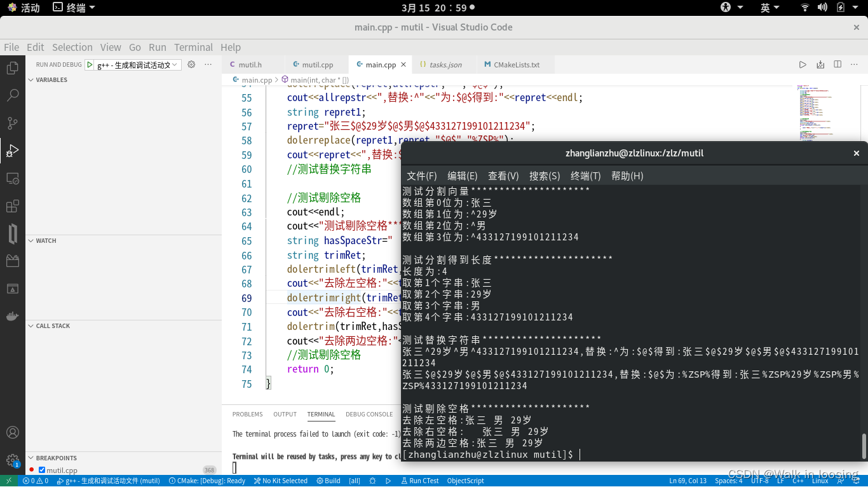868x487 pixels.
Task: Split the editor to the right
Action: click(x=837, y=65)
